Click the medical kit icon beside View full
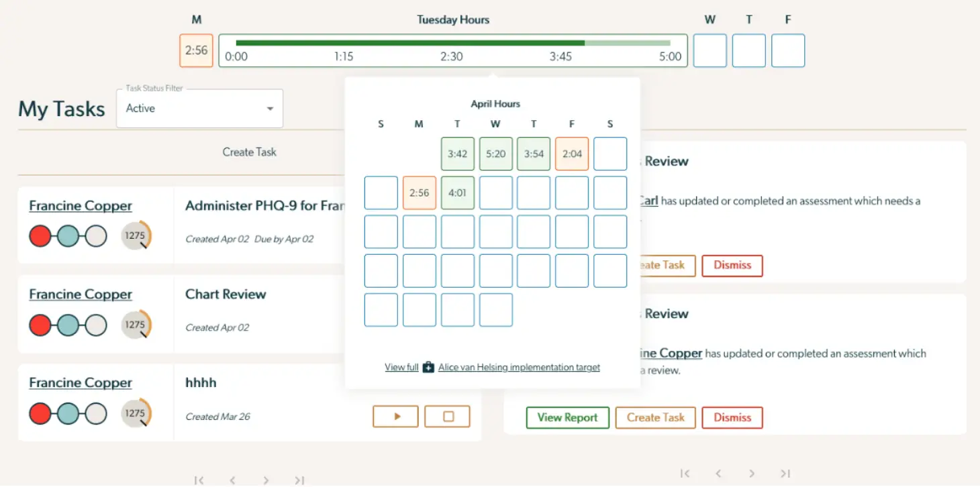 click(x=428, y=367)
